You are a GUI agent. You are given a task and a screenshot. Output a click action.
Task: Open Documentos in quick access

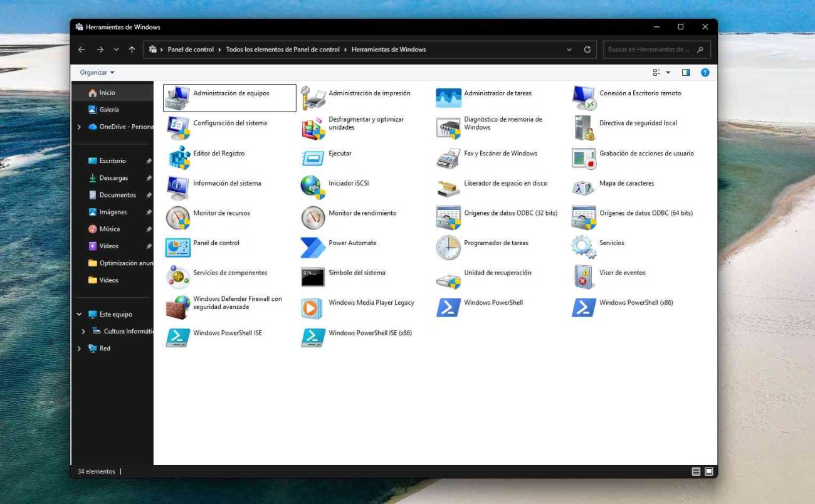[x=113, y=195]
